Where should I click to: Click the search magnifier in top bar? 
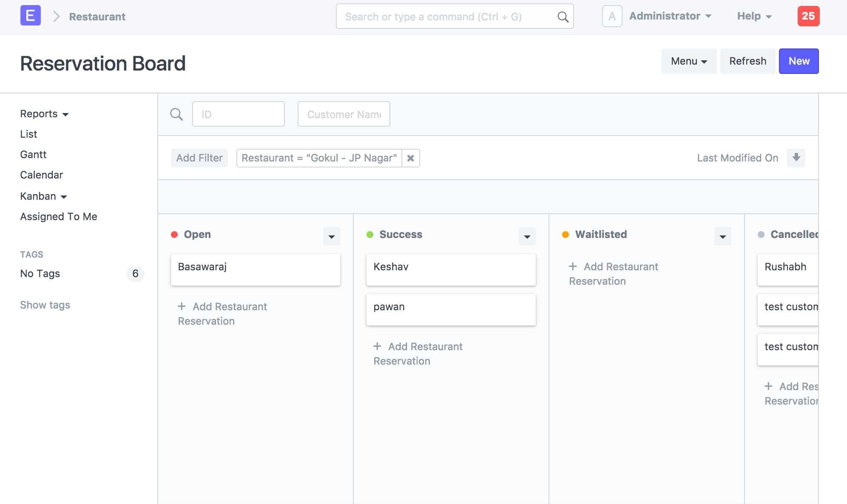pos(563,17)
